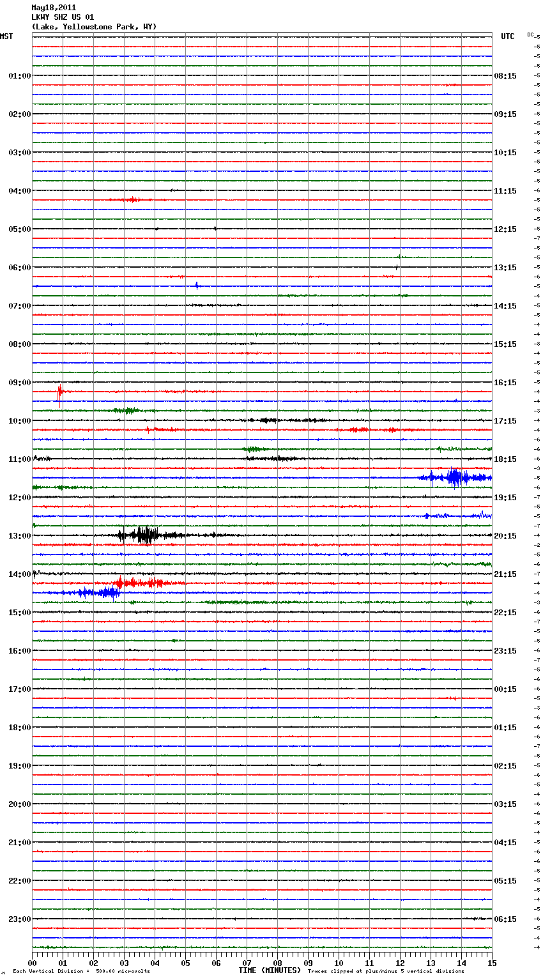Select the 02:00 MST time label
Image resolution: width=543 pixels, height=980 pixels.
(x=19, y=114)
